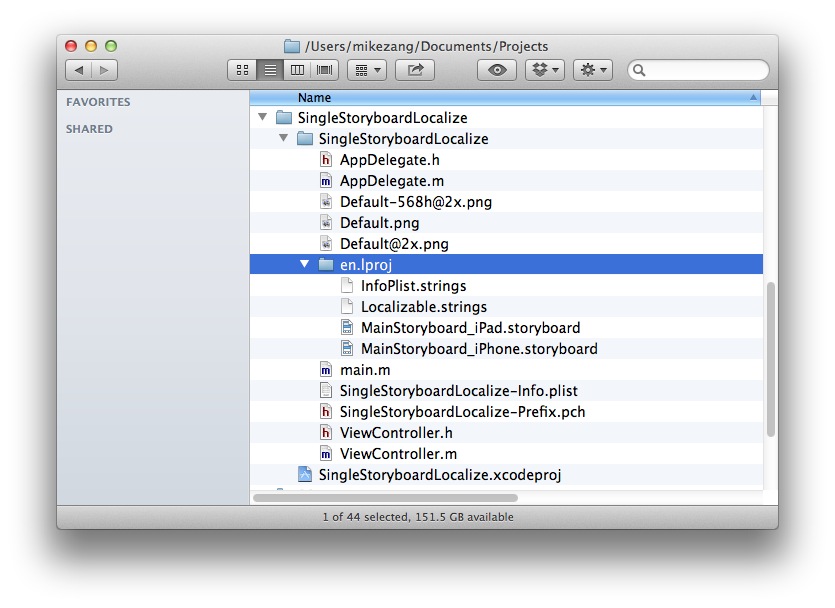Click the vertical scrollbar thumb
The image size is (835, 608).
pyautogui.click(x=771, y=359)
